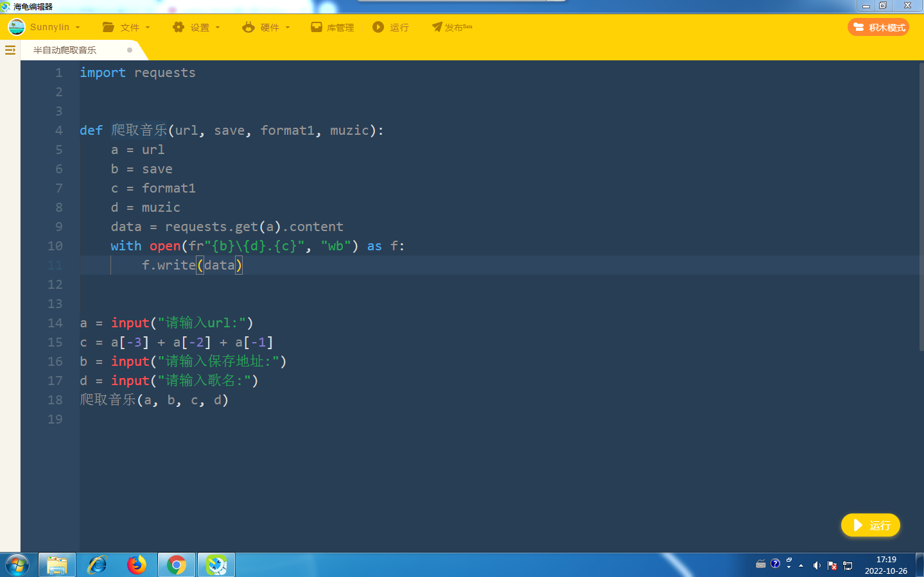Click the f.write(data) code line
The image size is (924, 577).
(192, 265)
